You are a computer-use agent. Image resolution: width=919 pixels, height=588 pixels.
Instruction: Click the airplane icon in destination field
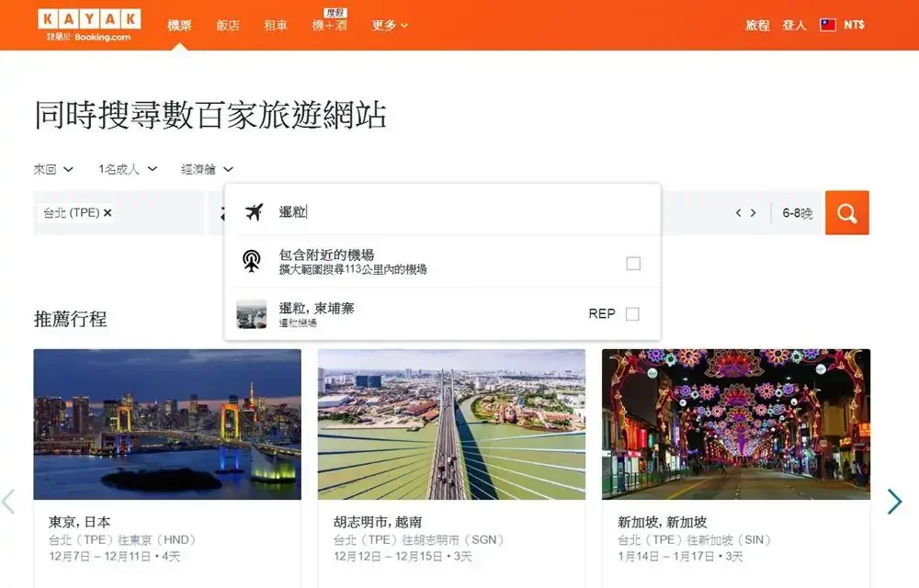pyautogui.click(x=255, y=212)
